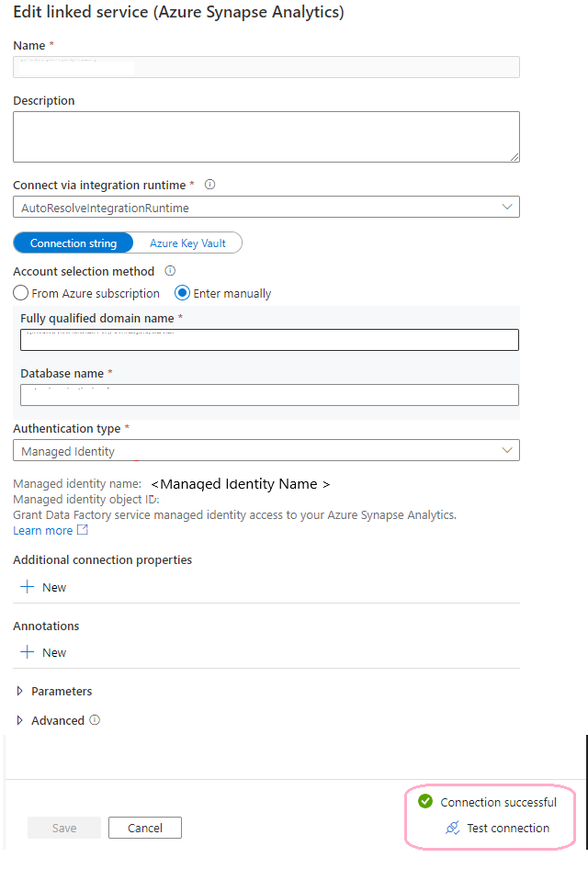Switch to the Azure Key Vault tab
588x869 pixels.
coord(187,243)
